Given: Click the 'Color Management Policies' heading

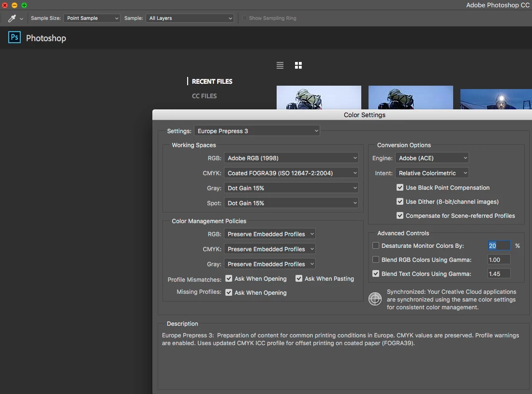Looking at the screenshot, I should (209, 221).
